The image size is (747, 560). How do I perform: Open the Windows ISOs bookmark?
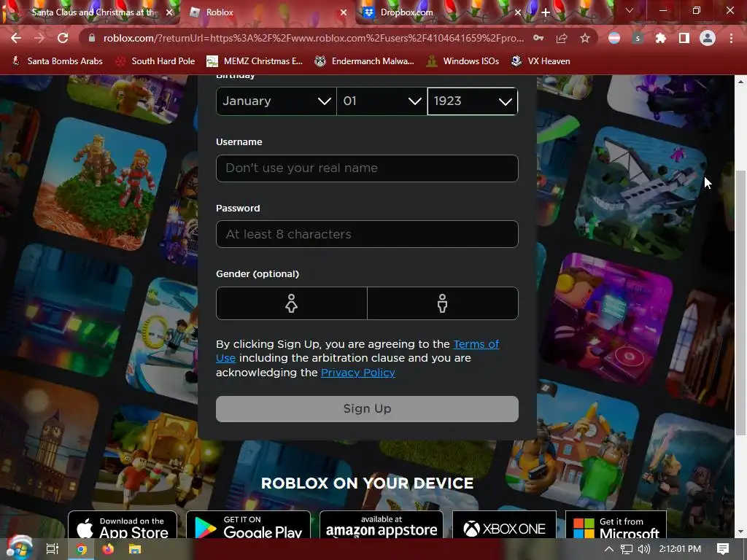click(x=462, y=61)
